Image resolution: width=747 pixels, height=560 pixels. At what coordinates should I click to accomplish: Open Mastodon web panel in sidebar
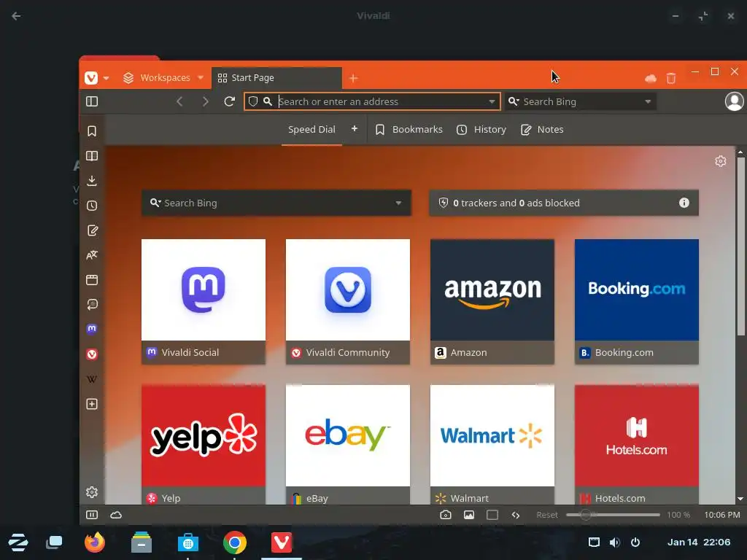92,329
